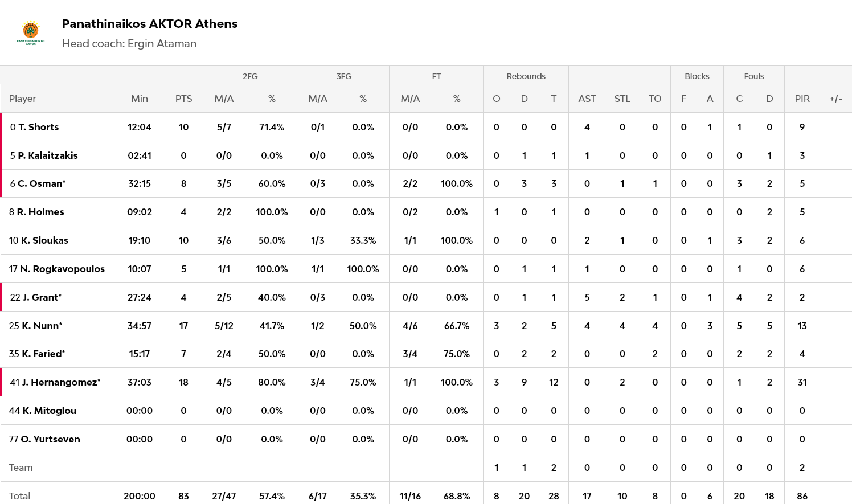Sort by Min column header
852x504 pixels.
[140, 99]
